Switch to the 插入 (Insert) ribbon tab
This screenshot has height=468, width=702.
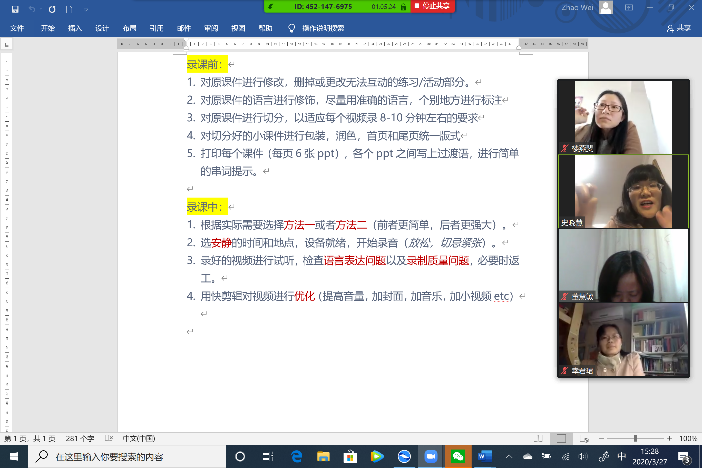click(75, 29)
